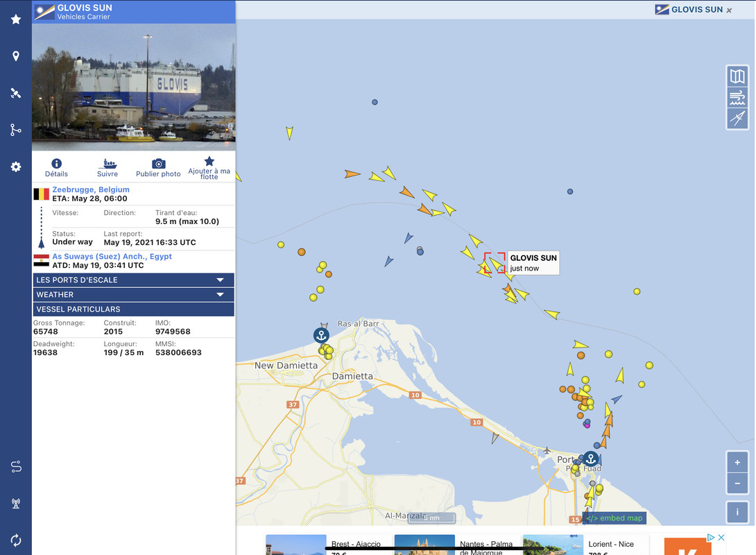Open the antenna station sidebar icon

(x=16, y=504)
